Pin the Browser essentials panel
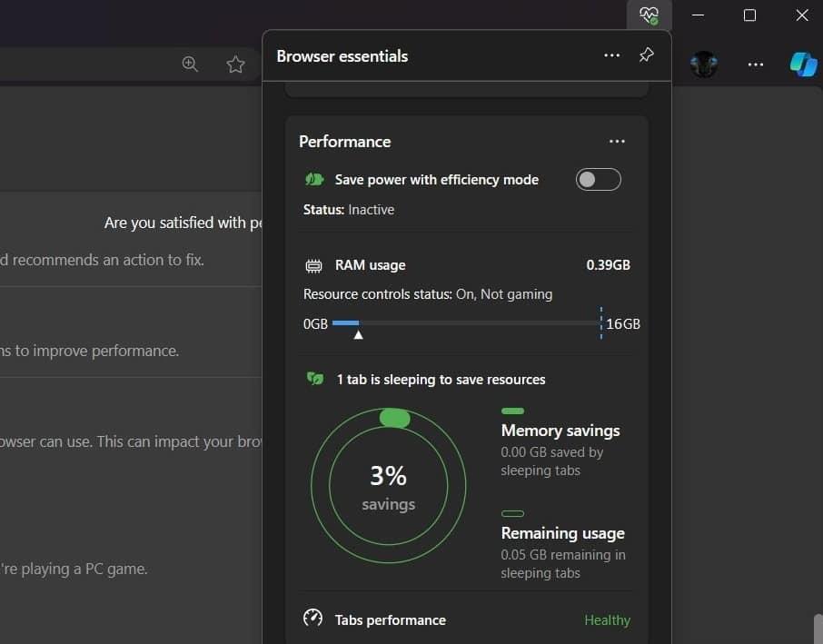 coord(646,55)
